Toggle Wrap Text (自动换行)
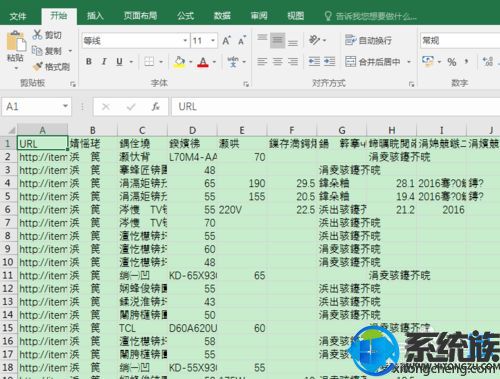Screen dimensions: 500x379 [368, 40]
